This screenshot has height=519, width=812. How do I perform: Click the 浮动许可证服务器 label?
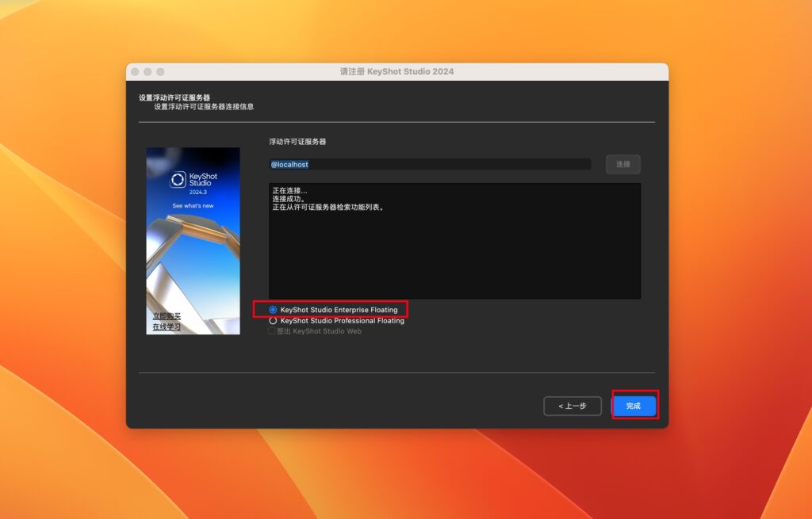click(297, 141)
